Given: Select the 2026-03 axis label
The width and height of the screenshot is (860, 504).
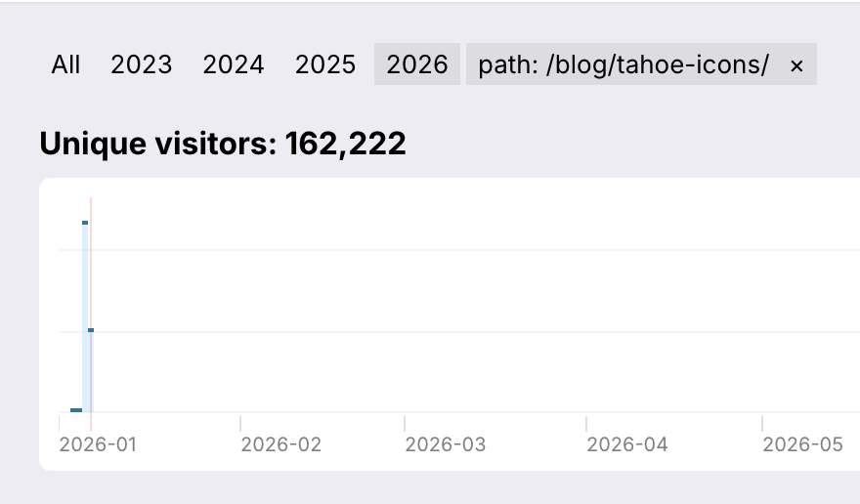Looking at the screenshot, I should click(445, 444).
